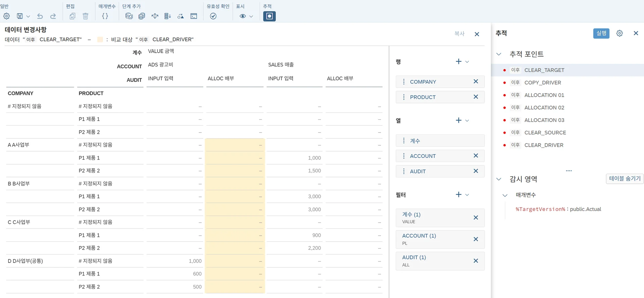Expand the save options dropdown arrow
This screenshot has width=644, height=298.
[x=28, y=16]
